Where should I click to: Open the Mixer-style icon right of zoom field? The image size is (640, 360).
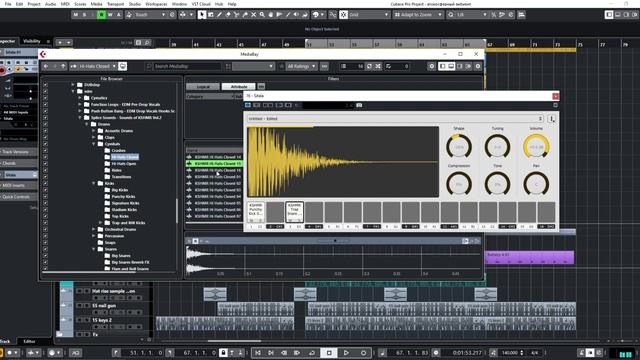[x=521, y=15]
